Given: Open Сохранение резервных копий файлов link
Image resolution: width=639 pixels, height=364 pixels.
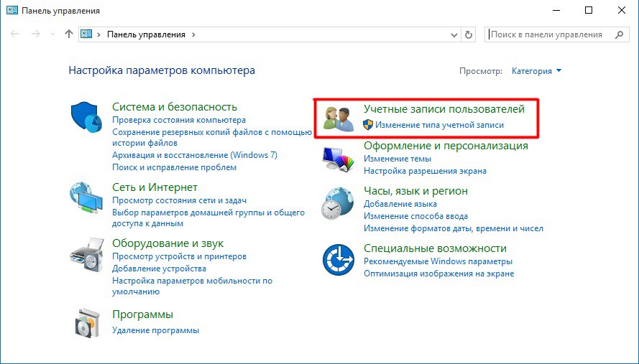Looking at the screenshot, I should point(212,138).
